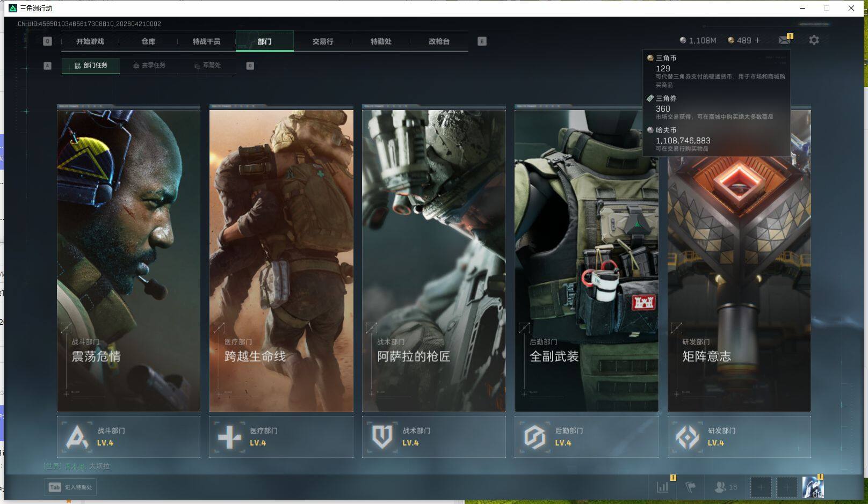Switch to the 赛季任务 sub-tab

[x=149, y=65]
